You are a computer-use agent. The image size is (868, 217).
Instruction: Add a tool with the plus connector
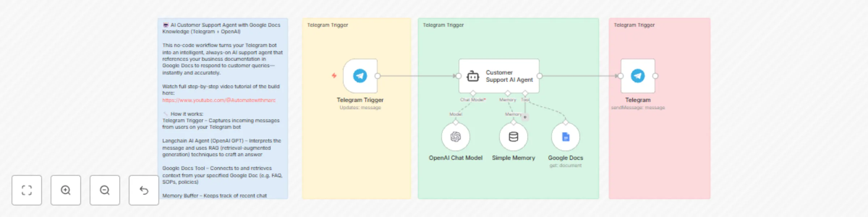(x=525, y=117)
